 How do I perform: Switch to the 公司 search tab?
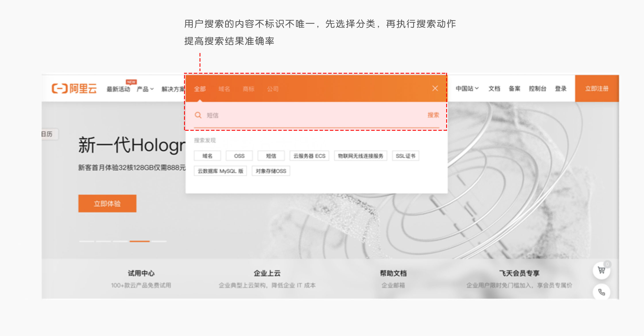point(273,89)
